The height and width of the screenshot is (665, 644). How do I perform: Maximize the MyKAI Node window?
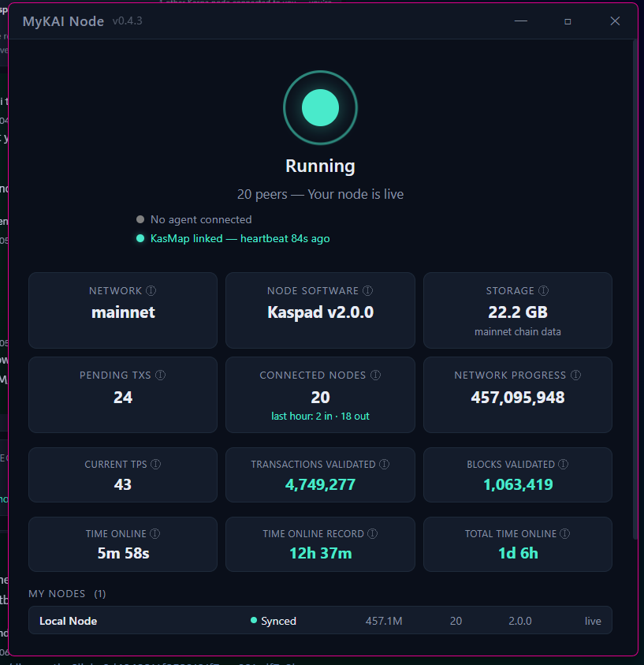[568, 21]
